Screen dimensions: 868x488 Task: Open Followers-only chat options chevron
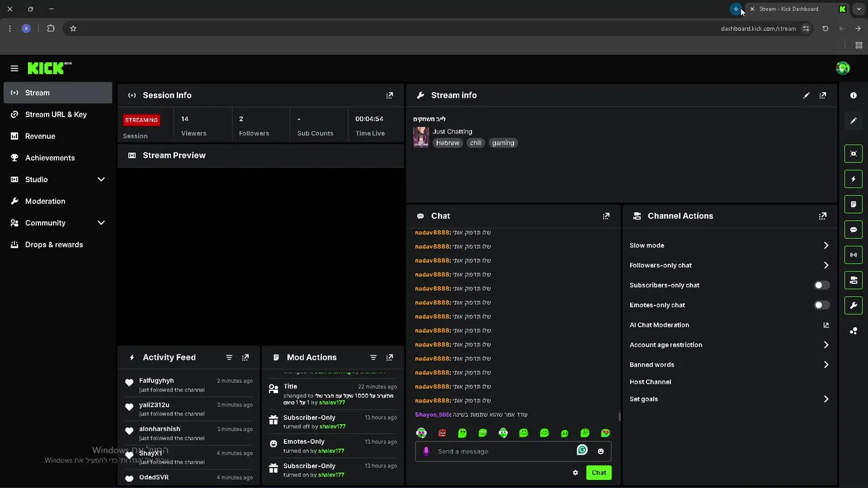[826, 266]
